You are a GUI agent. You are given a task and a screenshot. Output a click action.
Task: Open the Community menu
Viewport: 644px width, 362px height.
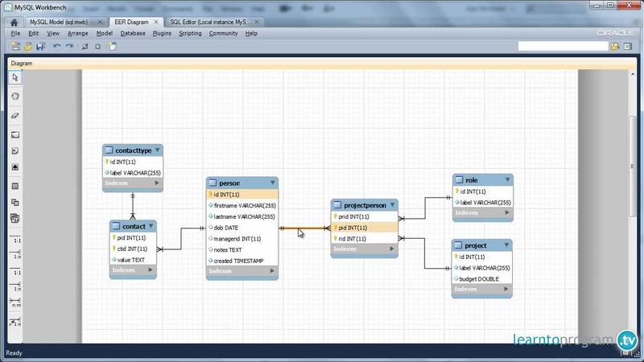click(x=224, y=33)
